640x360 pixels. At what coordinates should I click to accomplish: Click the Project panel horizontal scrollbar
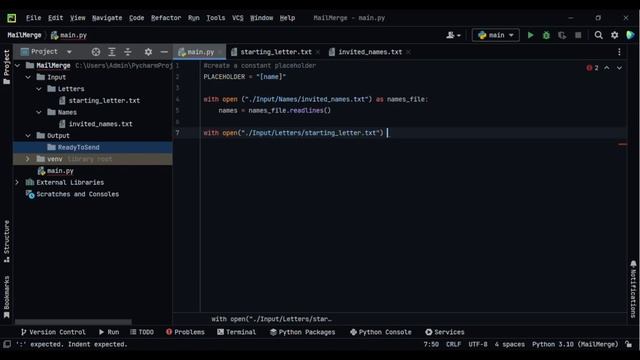tap(73, 322)
